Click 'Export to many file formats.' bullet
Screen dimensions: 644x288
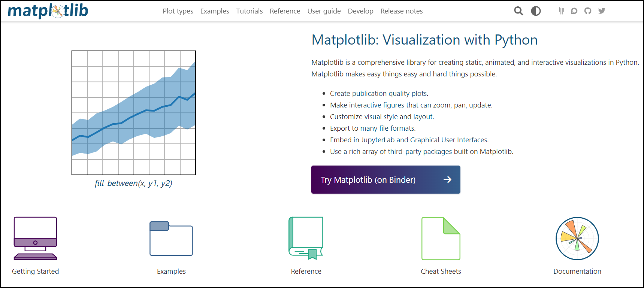[373, 128]
